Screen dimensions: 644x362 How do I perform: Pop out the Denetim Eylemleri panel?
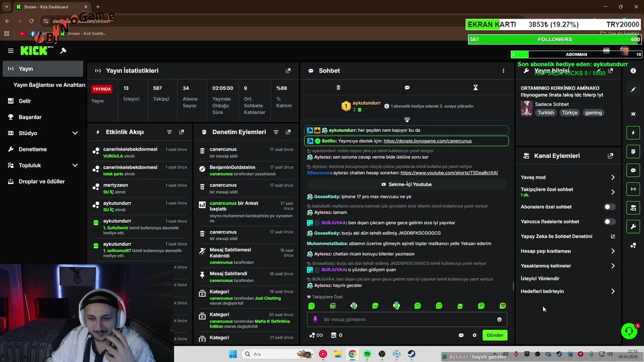pos(288,132)
